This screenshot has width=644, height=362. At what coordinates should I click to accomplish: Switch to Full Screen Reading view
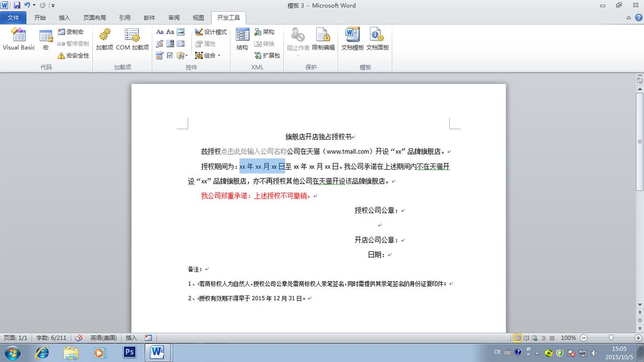[526, 338]
